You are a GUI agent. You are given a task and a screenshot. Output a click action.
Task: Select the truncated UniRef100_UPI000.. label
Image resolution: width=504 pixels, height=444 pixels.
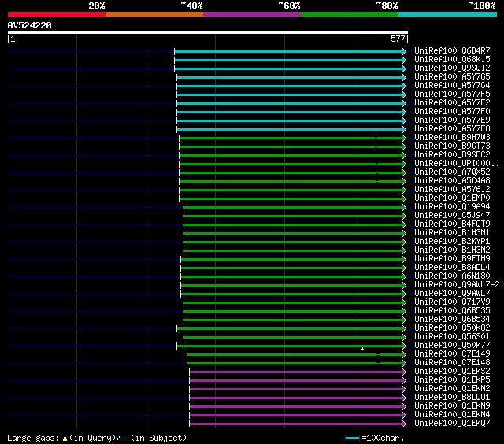(457, 164)
